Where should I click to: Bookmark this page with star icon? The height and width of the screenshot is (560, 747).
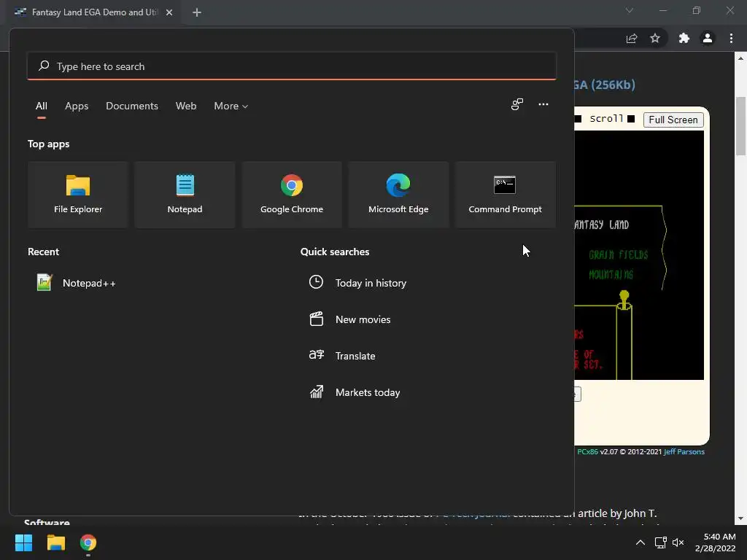pyautogui.click(x=655, y=38)
